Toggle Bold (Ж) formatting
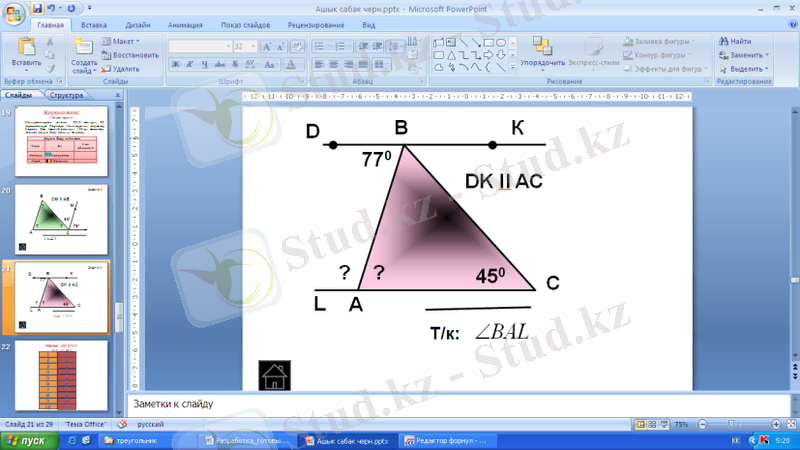 pyautogui.click(x=175, y=64)
